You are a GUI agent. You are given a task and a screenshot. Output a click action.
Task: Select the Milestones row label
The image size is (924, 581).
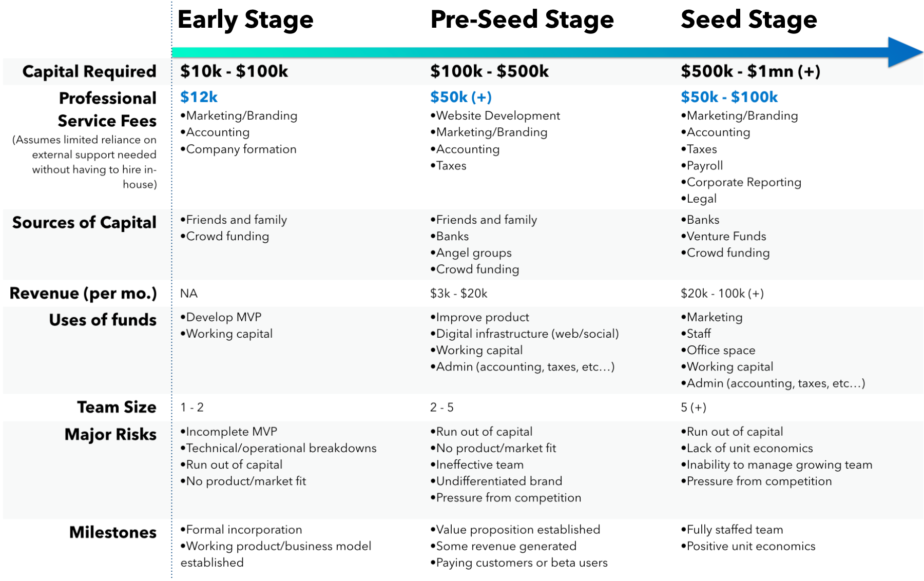pos(113,533)
